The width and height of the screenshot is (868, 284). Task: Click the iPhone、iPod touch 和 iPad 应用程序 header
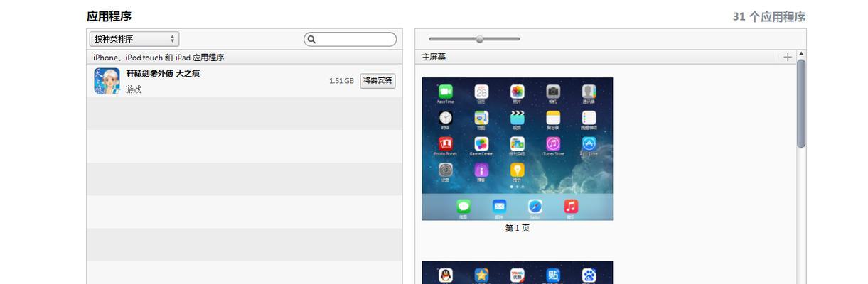point(159,58)
